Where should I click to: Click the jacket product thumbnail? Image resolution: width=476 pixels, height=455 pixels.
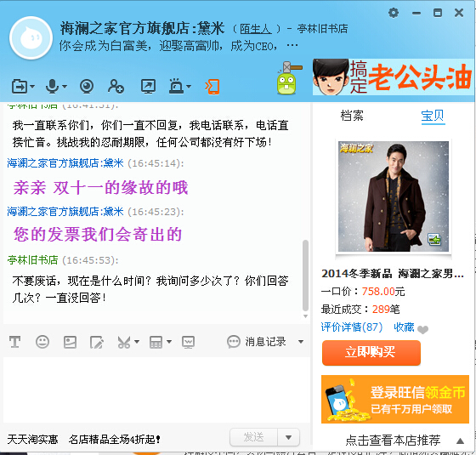click(394, 196)
